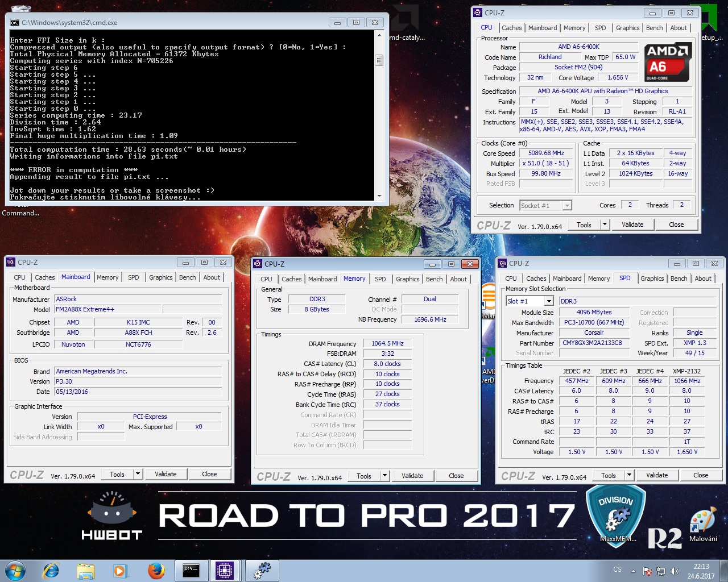The width and height of the screenshot is (728, 582).
Task: Click the NB Frequency value 1696.6 MHz
Action: click(x=430, y=319)
